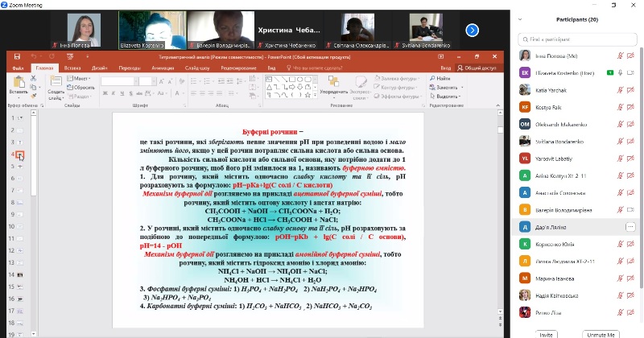Collapse the Participants panel chevron
The width and height of the screenshot is (644, 338).
(x=521, y=19)
